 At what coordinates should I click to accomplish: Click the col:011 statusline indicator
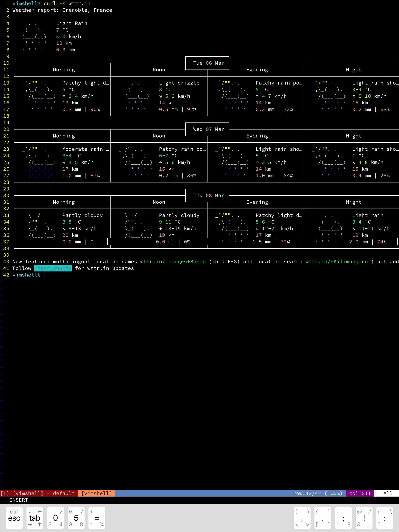[360, 493]
